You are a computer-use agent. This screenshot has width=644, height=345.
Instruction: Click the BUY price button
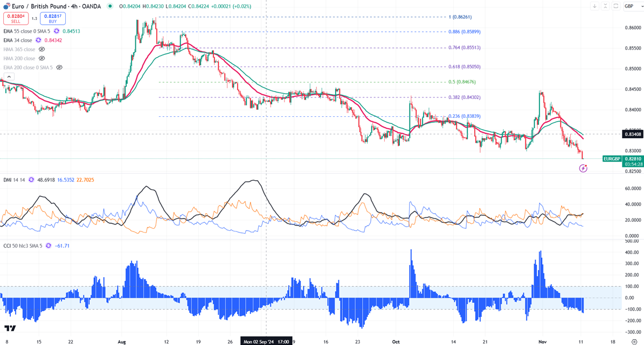(x=52, y=18)
